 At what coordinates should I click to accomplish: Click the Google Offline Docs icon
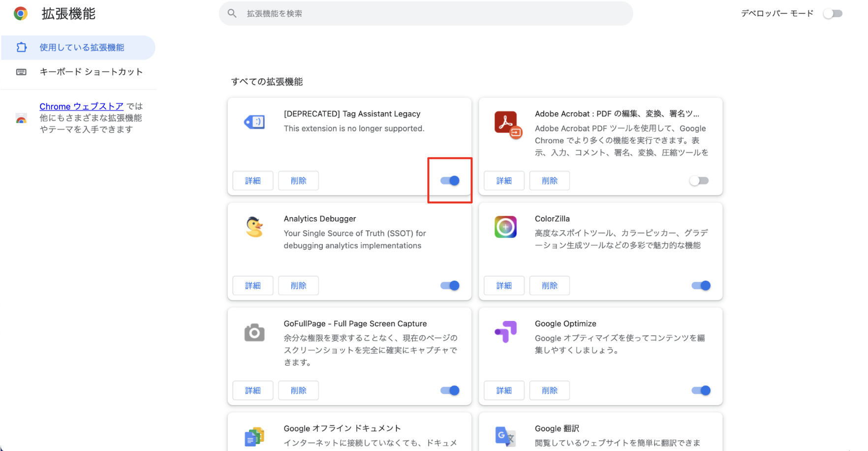point(254,437)
